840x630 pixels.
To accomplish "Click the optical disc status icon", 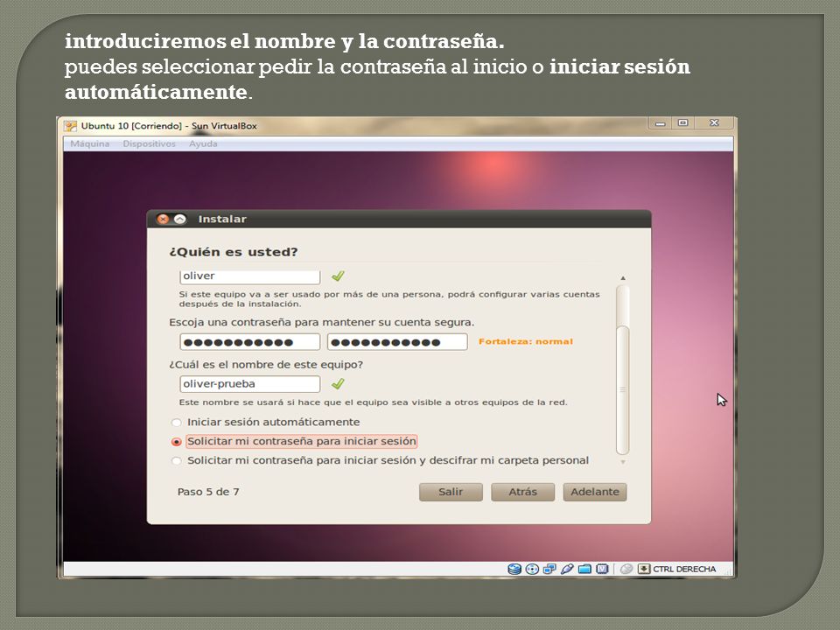I will 532,569.
